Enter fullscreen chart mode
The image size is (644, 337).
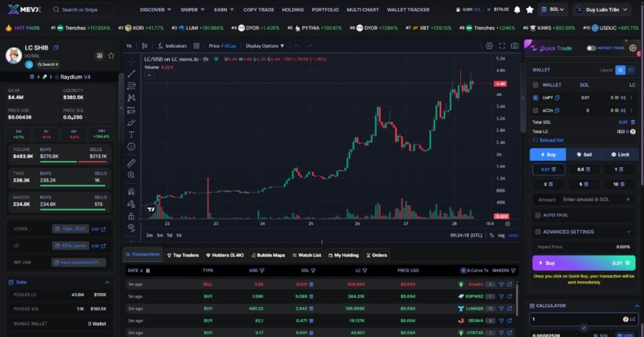click(502, 46)
